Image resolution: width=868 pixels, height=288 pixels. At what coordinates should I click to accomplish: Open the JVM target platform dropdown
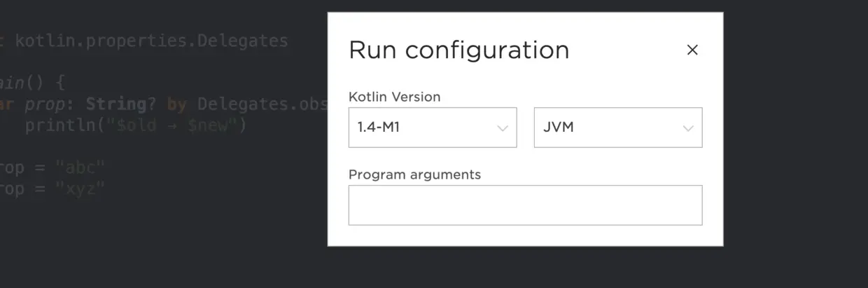[x=617, y=128]
